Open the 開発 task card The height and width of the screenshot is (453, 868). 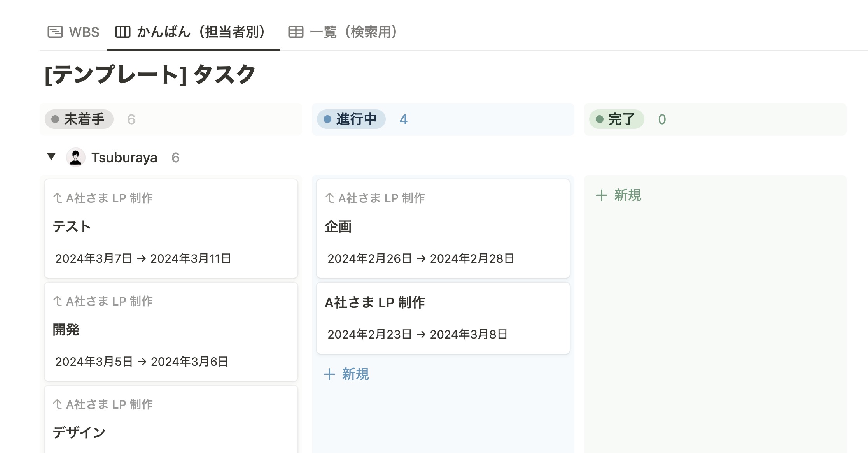point(171,332)
